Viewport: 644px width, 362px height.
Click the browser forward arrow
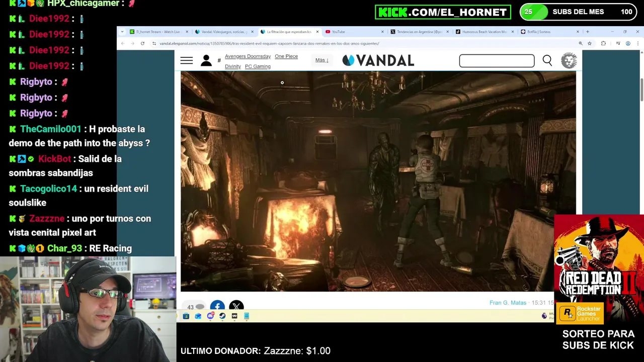pos(132,44)
